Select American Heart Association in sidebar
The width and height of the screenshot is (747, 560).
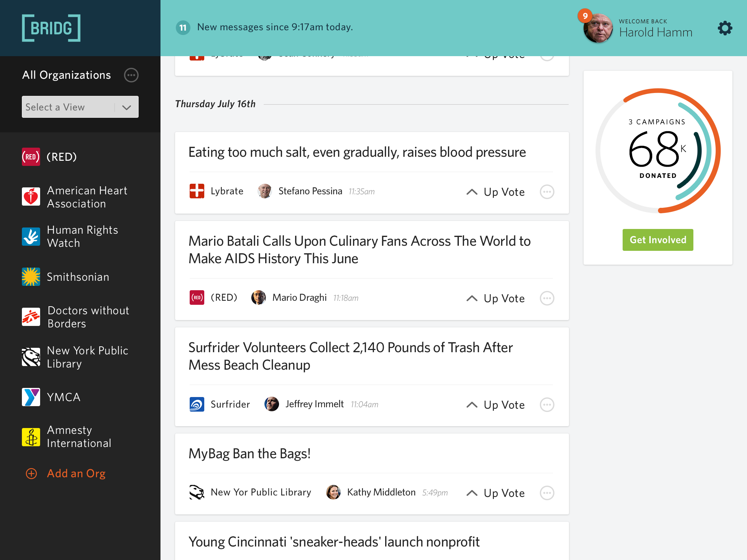tap(87, 197)
